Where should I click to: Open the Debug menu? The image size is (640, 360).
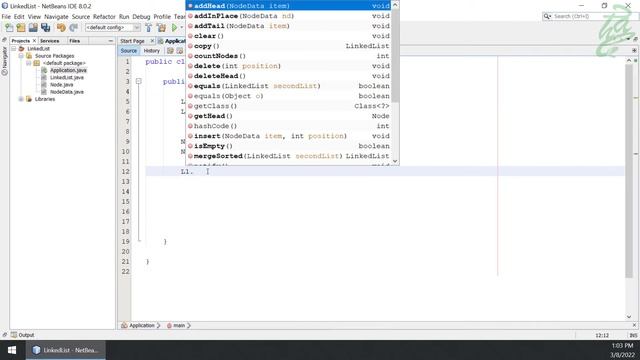(x=141, y=17)
